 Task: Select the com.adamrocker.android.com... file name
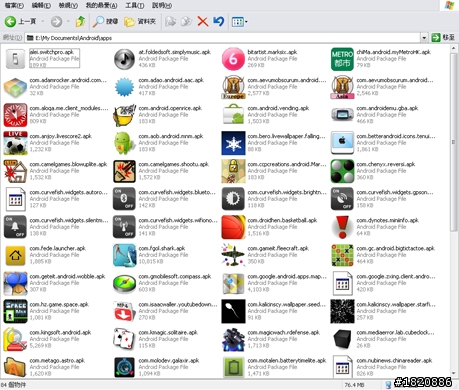[68, 80]
